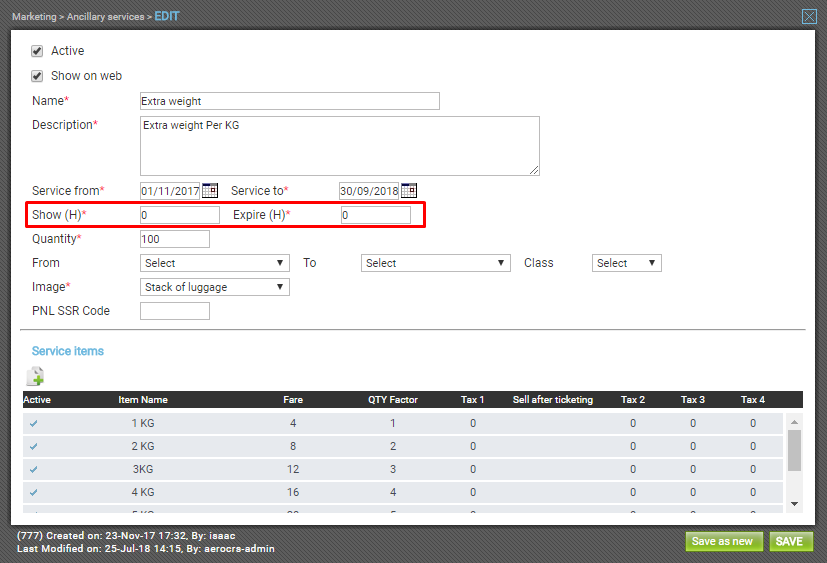
Task: Click the PNL SSR Code field
Action: [x=175, y=311]
